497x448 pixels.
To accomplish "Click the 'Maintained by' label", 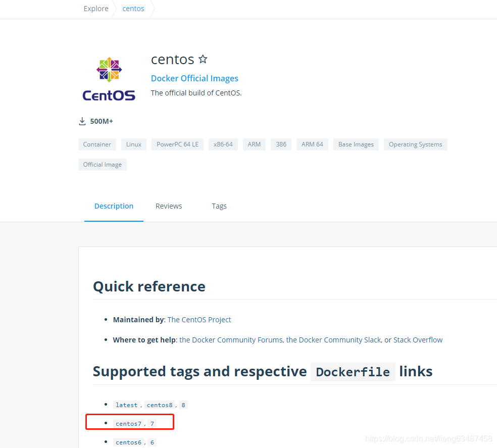I will click(x=138, y=320).
